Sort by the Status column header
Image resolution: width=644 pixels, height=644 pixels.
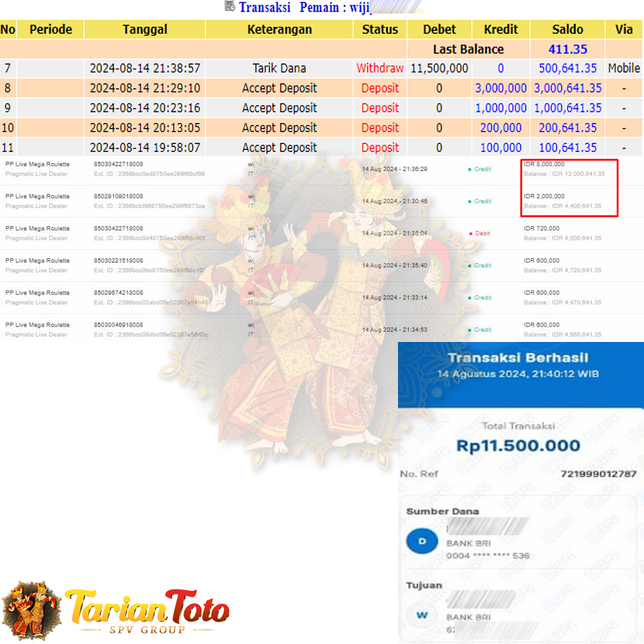[x=379, y=29]
